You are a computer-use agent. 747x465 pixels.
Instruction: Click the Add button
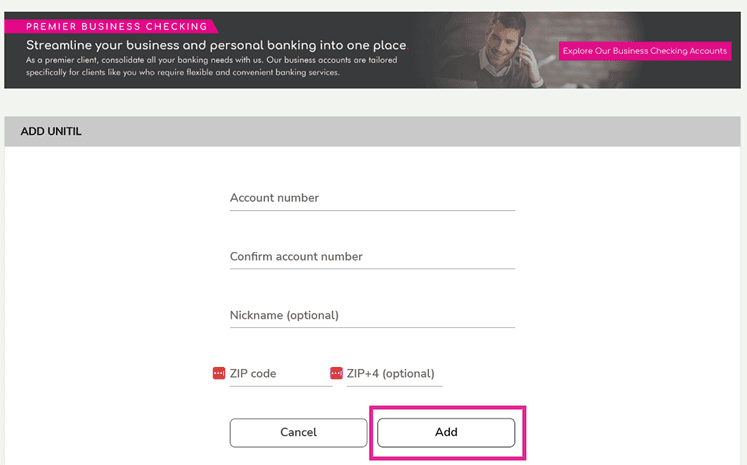[446, 433]
